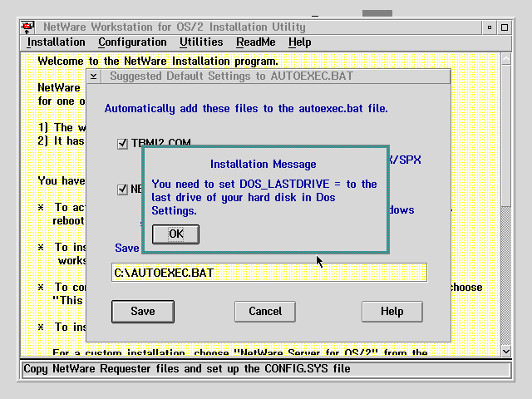532x399 pixels.
Task: Open the Suggested Default Settings dialog system menu
Action: [x=94, y=76]
